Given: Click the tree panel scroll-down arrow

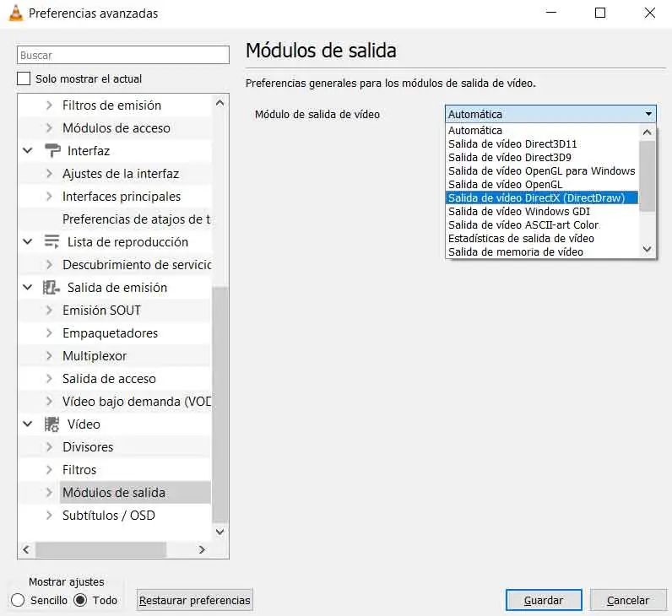Looking at the screenshot, I should (x=219, y=532).
